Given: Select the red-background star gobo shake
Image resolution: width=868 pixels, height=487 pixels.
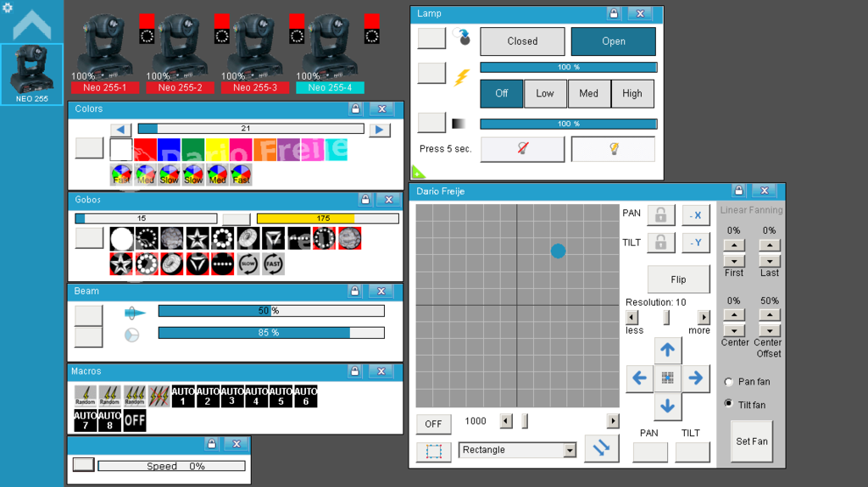Looking at the screenshot, I should (121, 264).
